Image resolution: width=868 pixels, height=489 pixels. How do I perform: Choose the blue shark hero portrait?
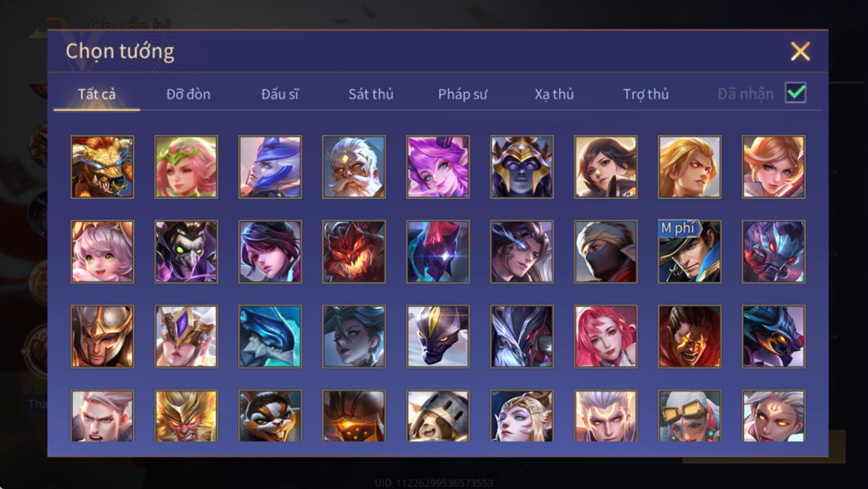(270, 336)
